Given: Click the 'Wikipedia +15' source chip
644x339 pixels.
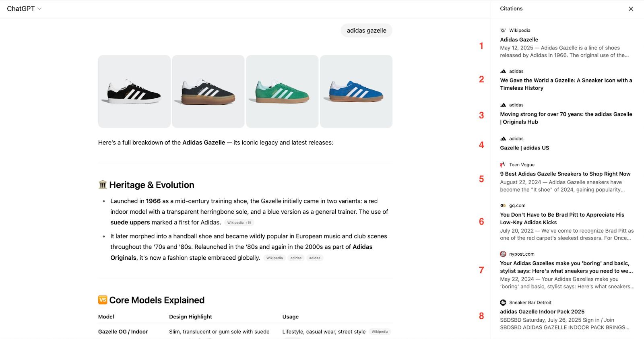Looking at the screenshot, I should [x=239, y=223].
